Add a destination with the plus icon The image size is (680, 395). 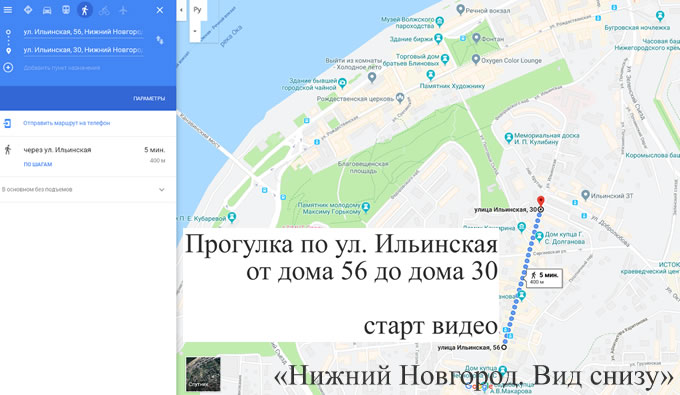[8, 68]
